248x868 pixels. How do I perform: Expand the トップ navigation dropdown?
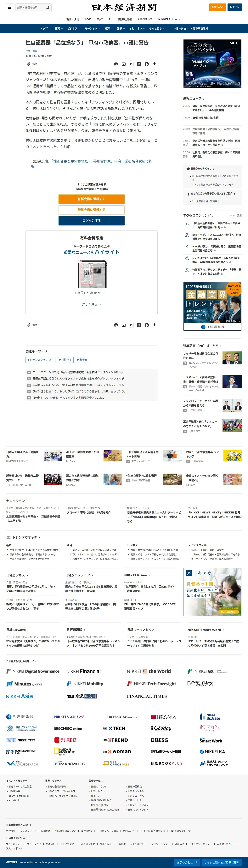coord(45,29)
